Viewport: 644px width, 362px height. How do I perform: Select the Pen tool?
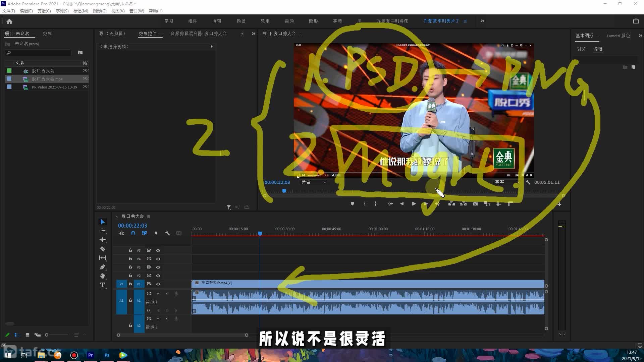point(103,267)
